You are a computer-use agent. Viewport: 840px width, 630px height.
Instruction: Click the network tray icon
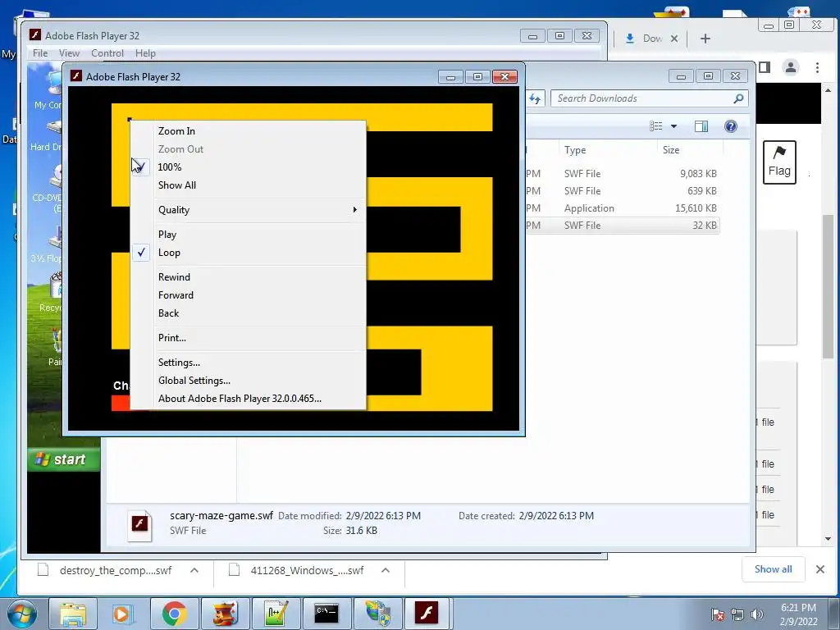click(x=737, y=614)
